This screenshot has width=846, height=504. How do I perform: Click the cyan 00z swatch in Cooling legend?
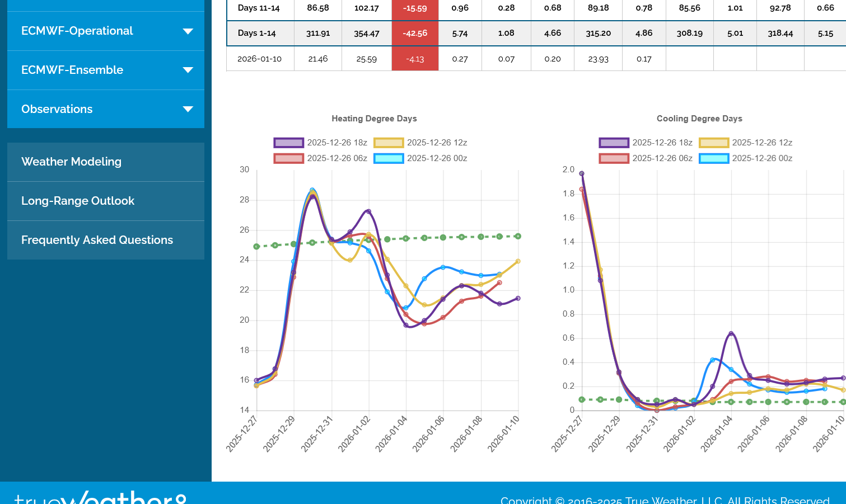pyautogui.click(x=714, y=158)
